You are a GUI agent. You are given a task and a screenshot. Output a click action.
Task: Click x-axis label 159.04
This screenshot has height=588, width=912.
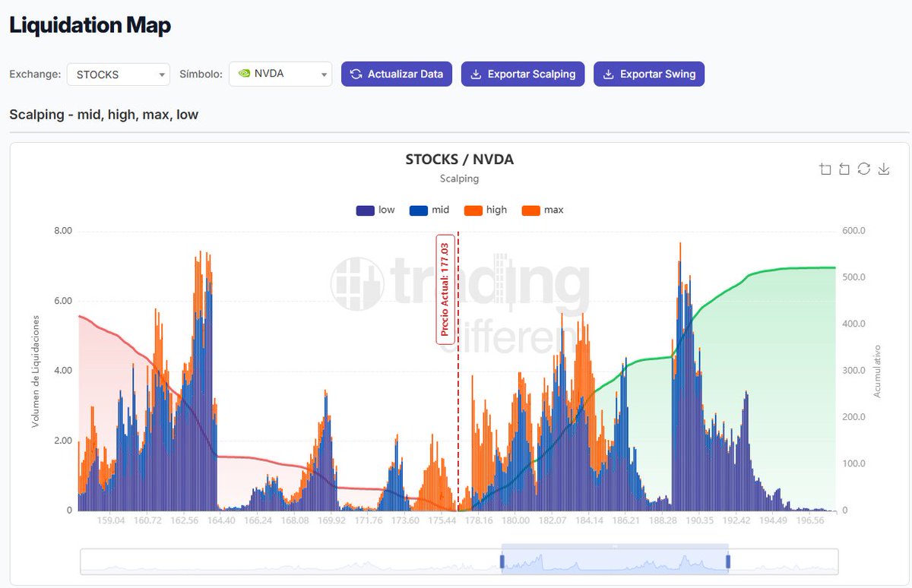point(111,520)
